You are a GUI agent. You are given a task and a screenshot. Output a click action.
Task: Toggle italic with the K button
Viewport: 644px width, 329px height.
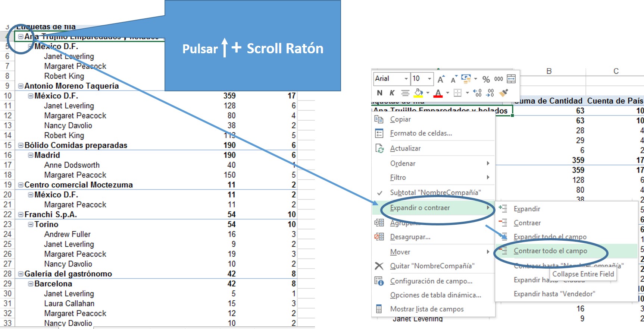[x=392, y=93]
